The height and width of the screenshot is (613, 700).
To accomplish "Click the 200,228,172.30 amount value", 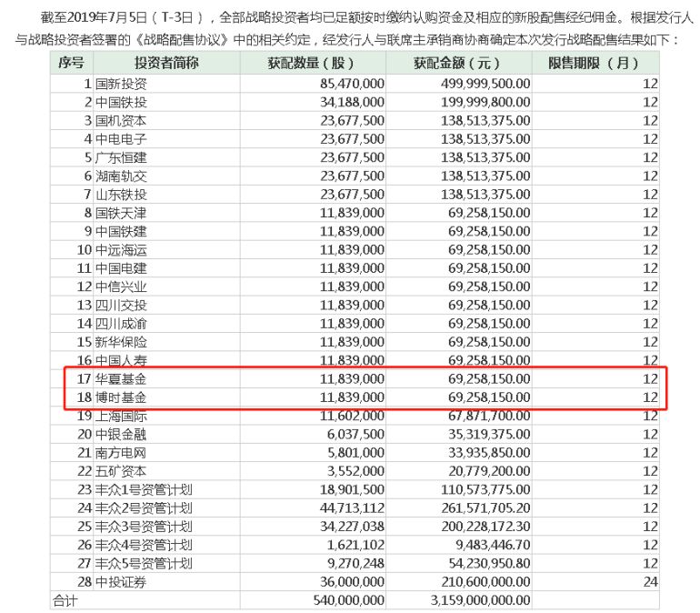I will [485, 526].
